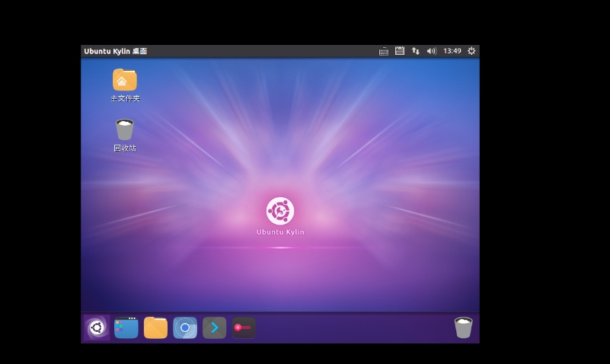Open the file manager folder in dock
The height and width of the screenshot is (364, 610).
(x=155, y=327)
